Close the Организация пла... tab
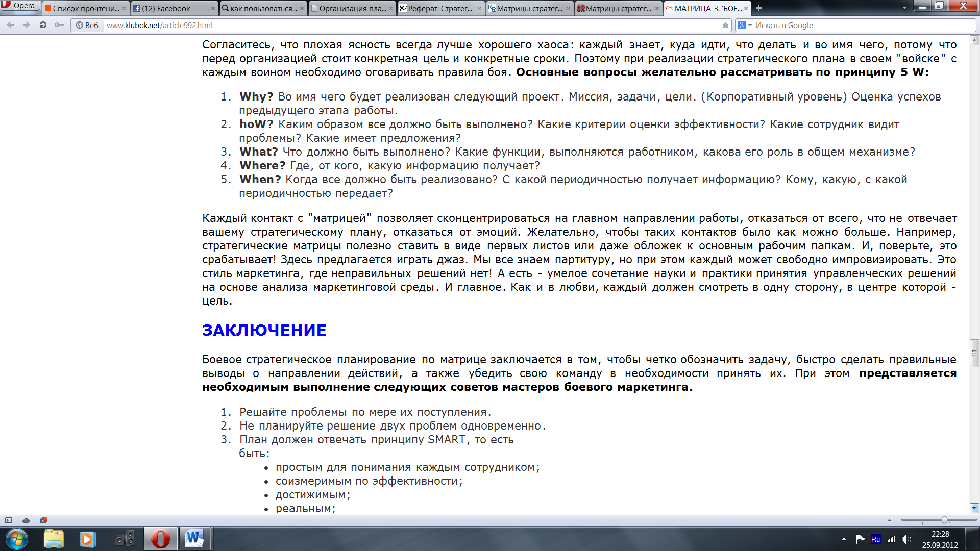The image size is (980, 551). (390, 8)
